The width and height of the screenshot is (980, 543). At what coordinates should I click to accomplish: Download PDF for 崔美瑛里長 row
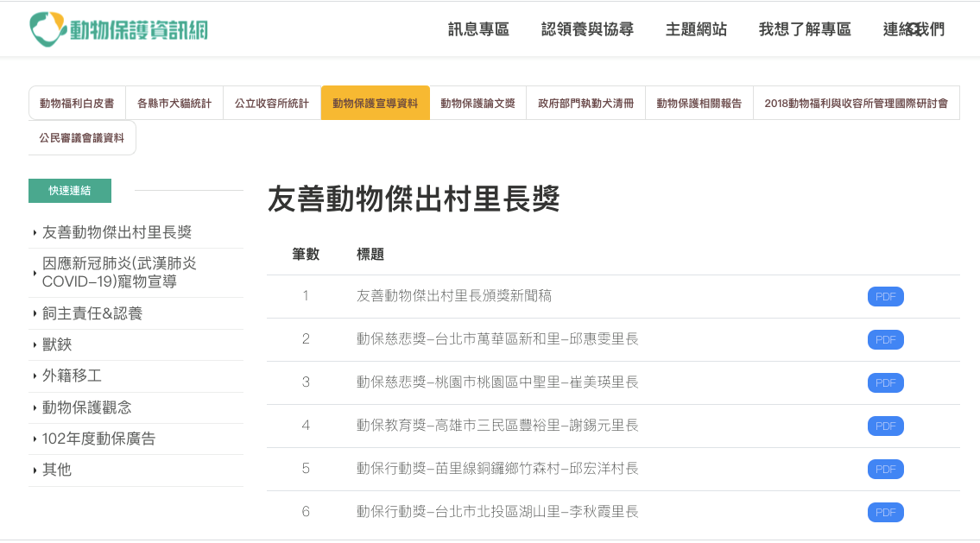click(x=886, y=383)
